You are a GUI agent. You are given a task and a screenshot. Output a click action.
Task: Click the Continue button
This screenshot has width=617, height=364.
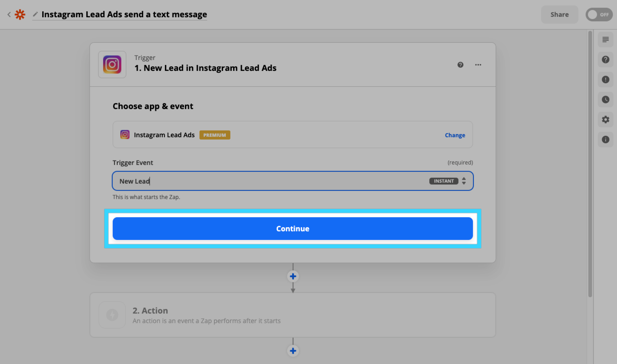point(293,229)
